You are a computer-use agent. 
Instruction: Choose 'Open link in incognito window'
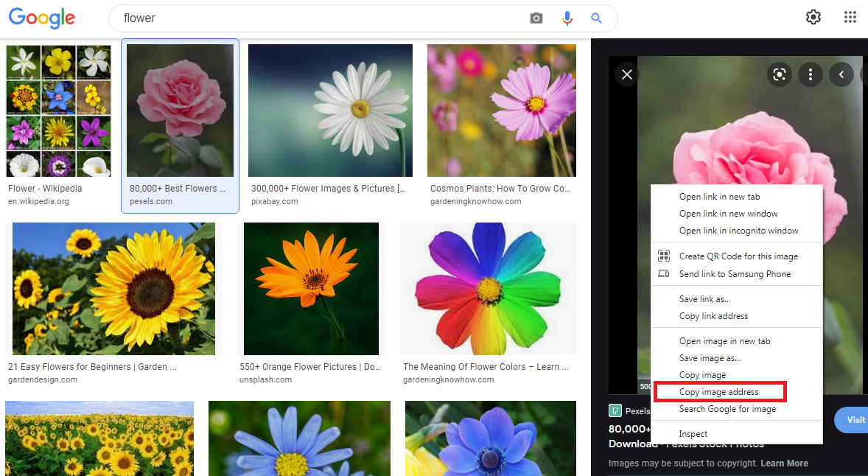point(738,231)
